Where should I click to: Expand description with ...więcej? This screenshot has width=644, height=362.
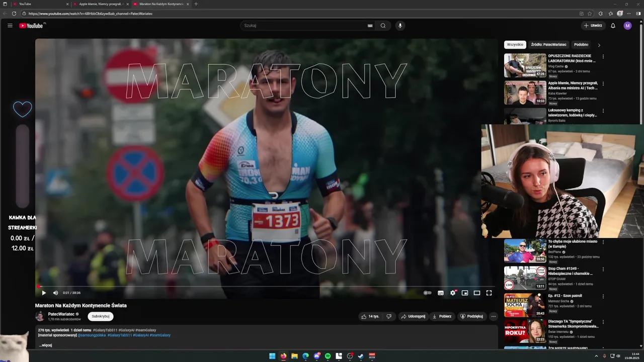[45, 345]
